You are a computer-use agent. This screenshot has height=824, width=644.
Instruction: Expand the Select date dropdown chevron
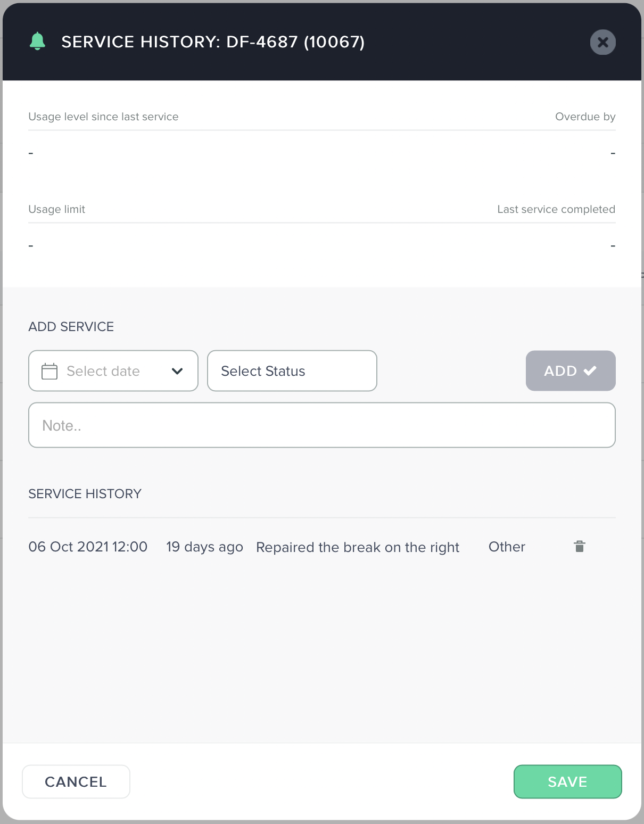click(x=177, y=371)
